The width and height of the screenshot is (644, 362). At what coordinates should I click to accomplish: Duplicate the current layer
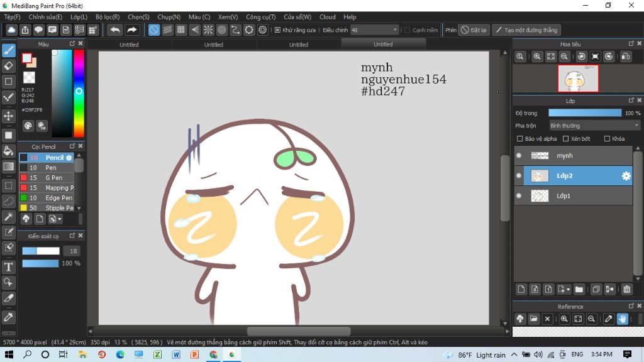coord(596,289)
